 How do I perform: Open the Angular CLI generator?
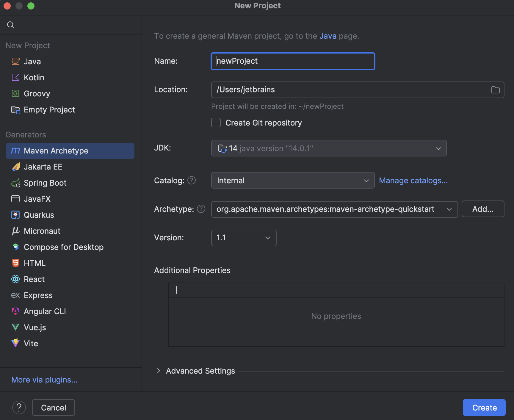(45, 311)
